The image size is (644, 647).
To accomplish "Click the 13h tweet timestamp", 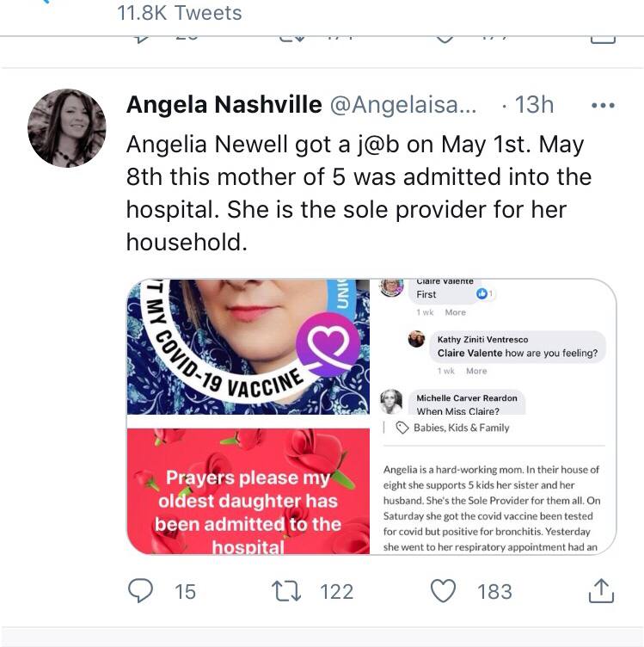I will 534,105.
